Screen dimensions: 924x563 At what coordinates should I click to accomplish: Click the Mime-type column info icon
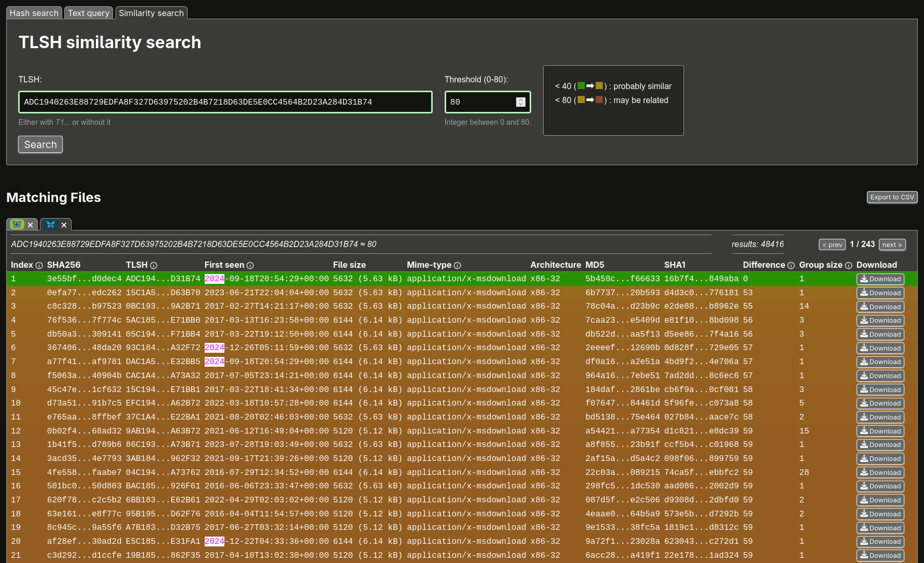click(458, 265)
